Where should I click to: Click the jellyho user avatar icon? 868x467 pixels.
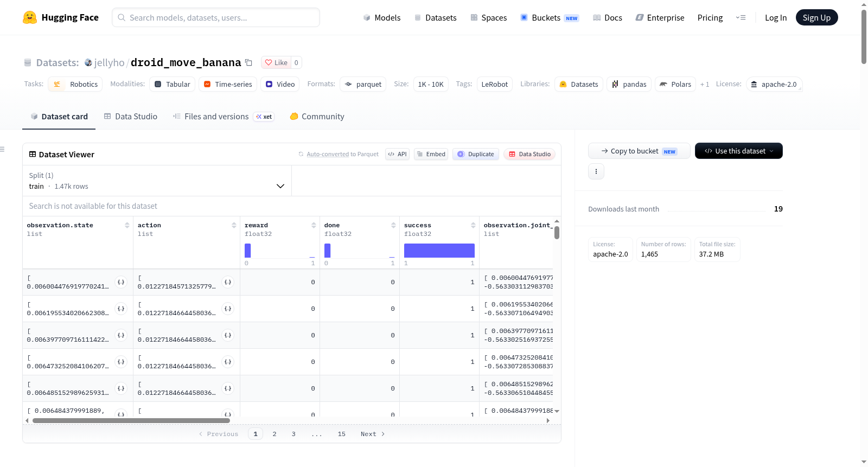[88, 63]
